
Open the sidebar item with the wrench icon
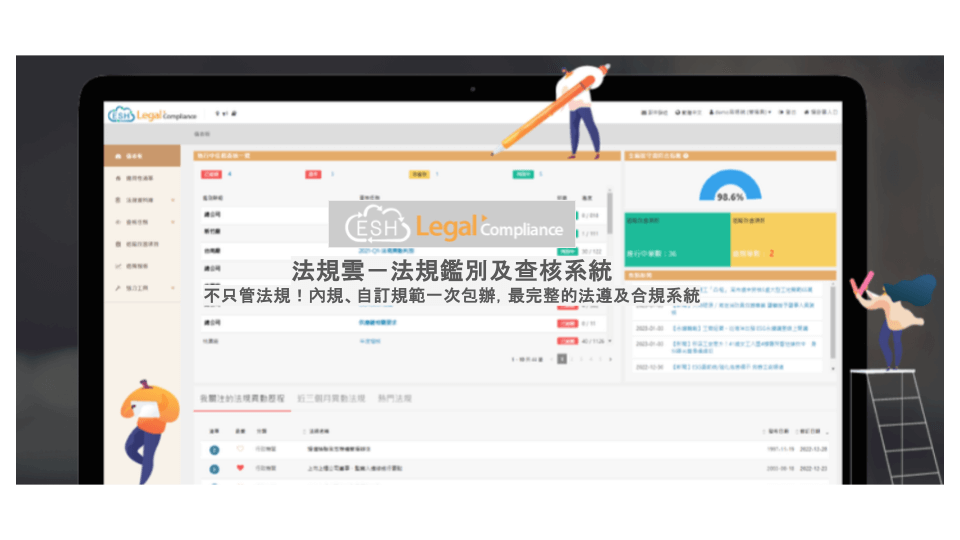[x=142, y=288]
